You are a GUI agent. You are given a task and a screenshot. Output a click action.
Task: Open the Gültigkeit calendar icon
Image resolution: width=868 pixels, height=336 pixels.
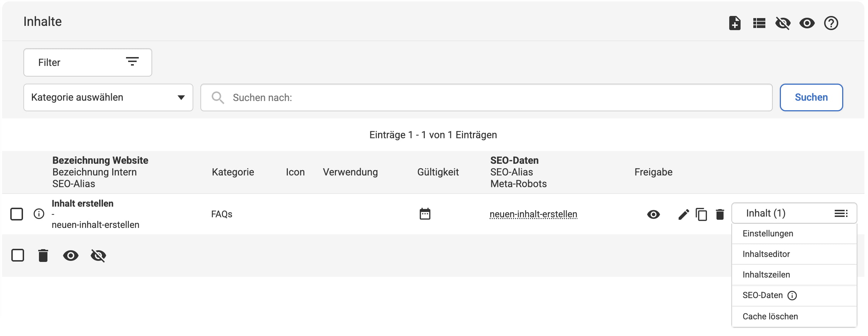coord(425,214)
